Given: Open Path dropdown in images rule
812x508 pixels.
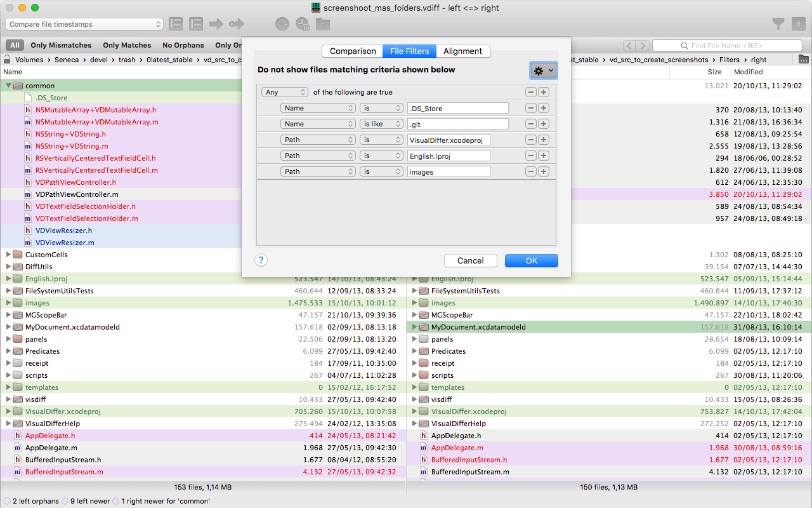Looking at the screenshot, I should (318, 171).
